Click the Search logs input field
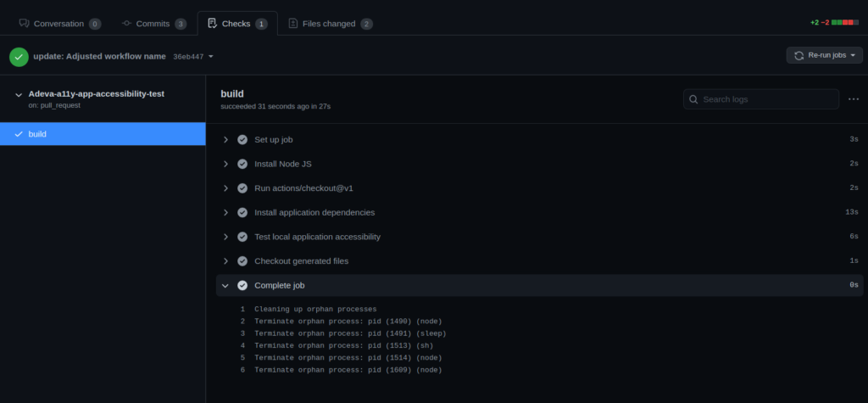The image size is (868, 403). (x=760, y=99)
